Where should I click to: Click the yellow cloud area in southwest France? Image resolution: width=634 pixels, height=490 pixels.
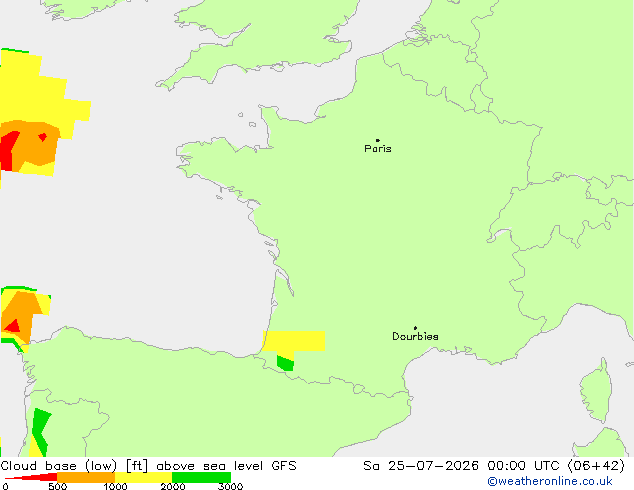coord(294,341)
